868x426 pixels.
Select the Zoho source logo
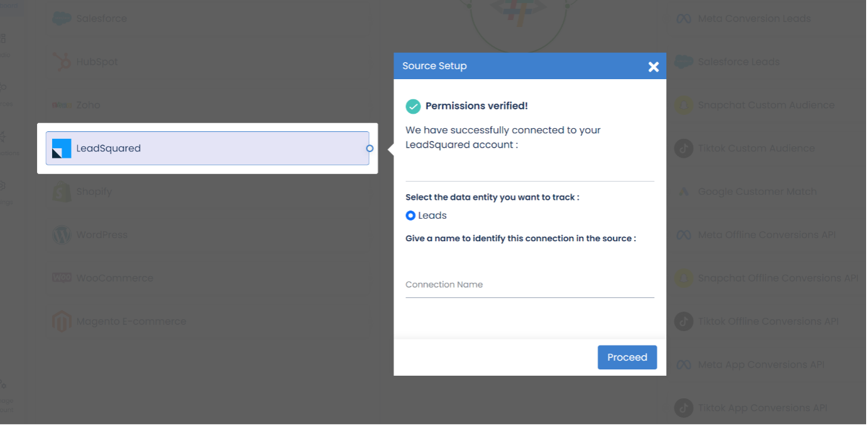62,105
